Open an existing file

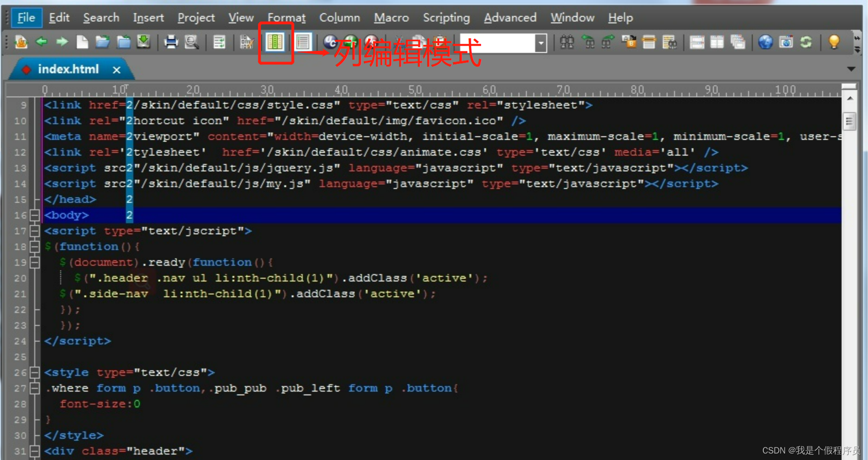tap(103, 42)
